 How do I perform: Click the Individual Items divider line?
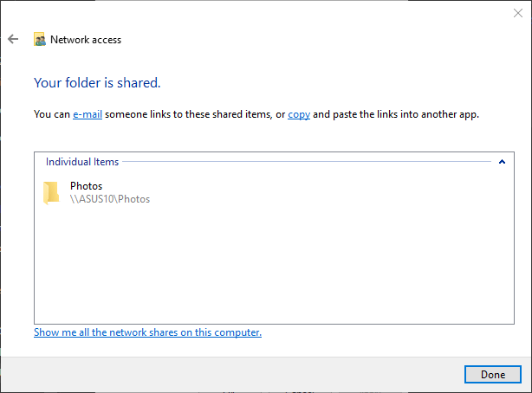pos(307,162)
